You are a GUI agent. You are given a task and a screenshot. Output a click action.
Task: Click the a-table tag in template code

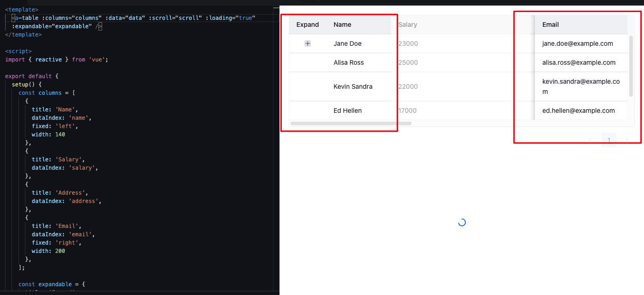pos(25,18)
